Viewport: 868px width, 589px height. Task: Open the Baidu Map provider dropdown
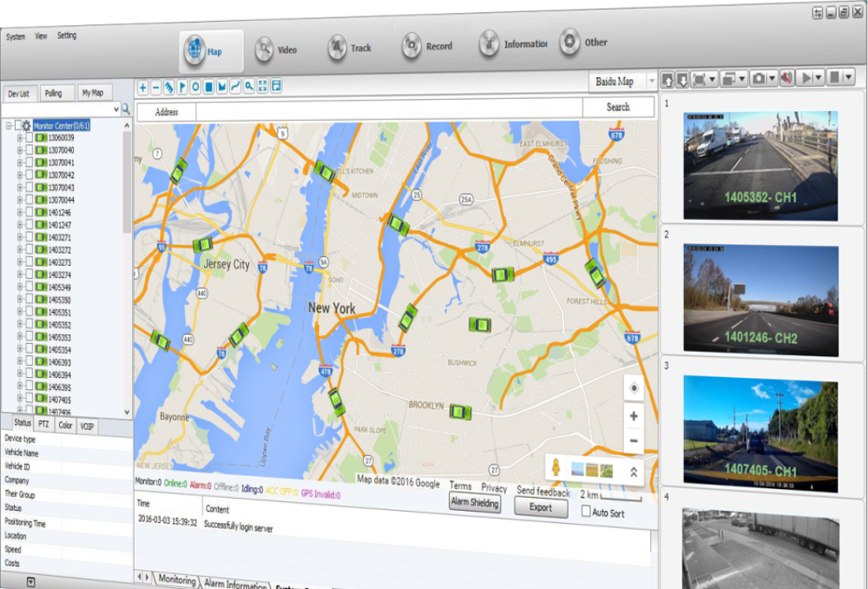coord(652,81)
